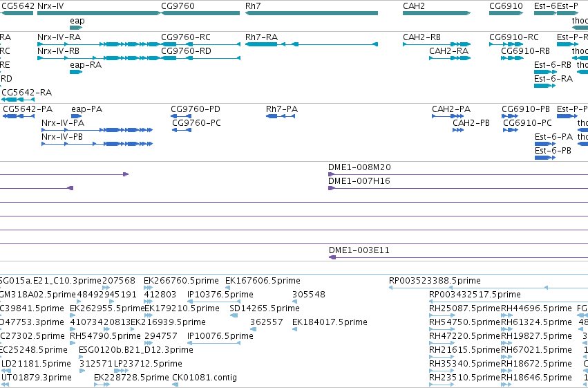Select protein CAH2-PB

458,130
